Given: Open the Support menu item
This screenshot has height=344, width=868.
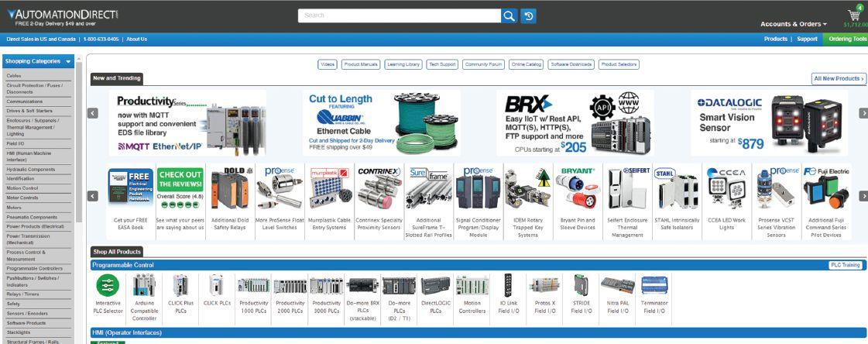Looking at the screenshot, I should click(x=807, y=40).
